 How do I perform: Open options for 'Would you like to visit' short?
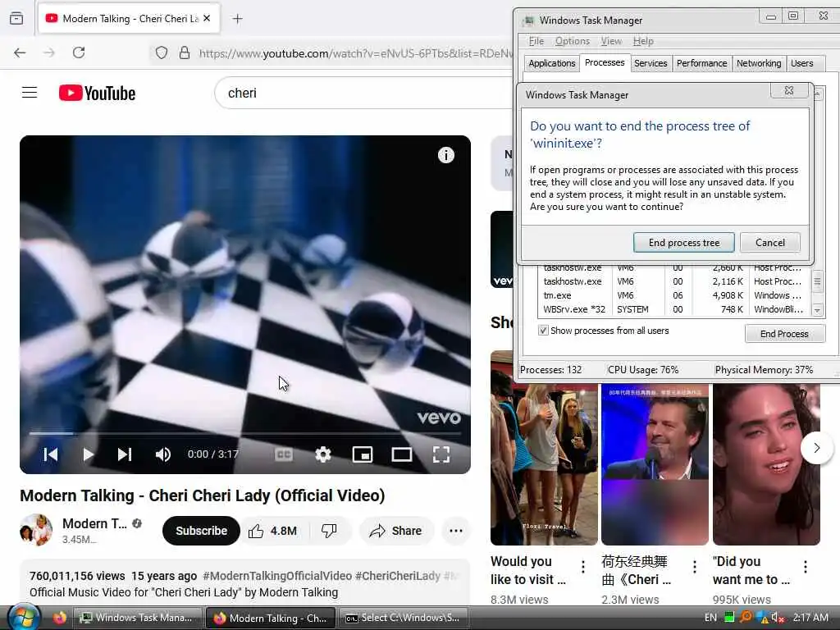click(583, 567)
